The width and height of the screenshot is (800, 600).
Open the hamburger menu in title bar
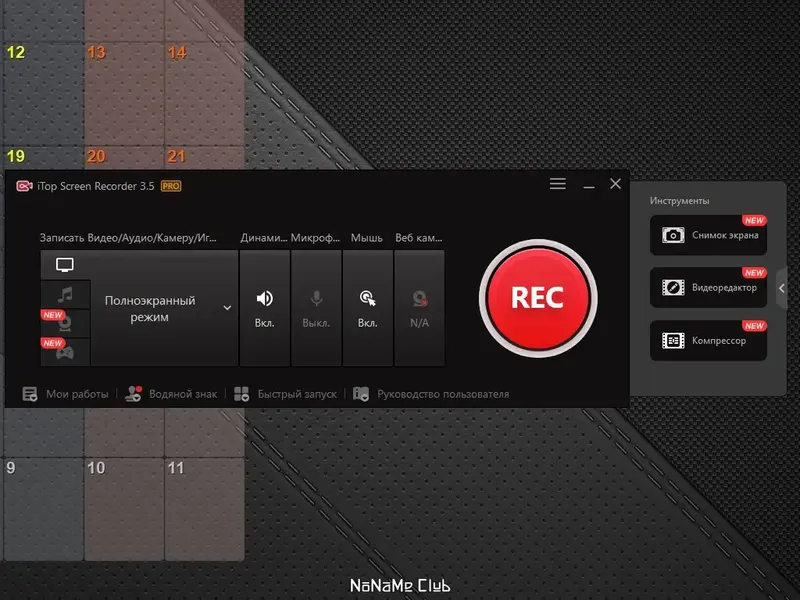click(x=558, y=184)
